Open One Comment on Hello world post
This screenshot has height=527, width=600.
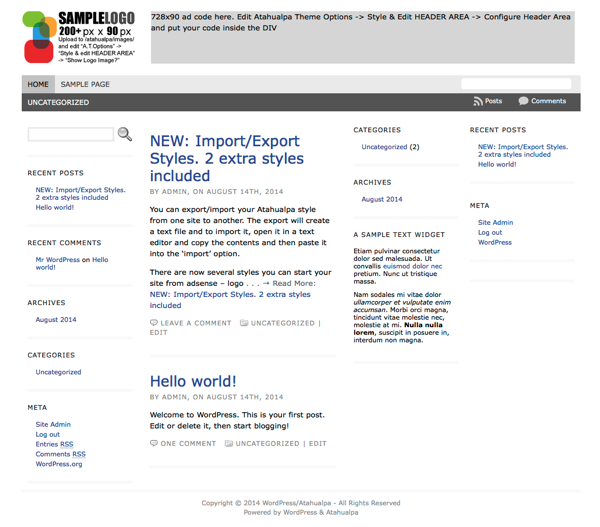[x=188, y=443]
